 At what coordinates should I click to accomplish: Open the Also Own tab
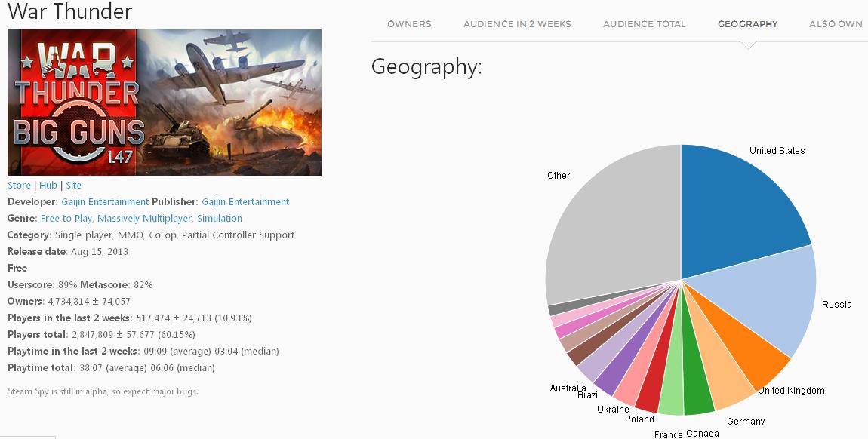[x=836, y=24]
